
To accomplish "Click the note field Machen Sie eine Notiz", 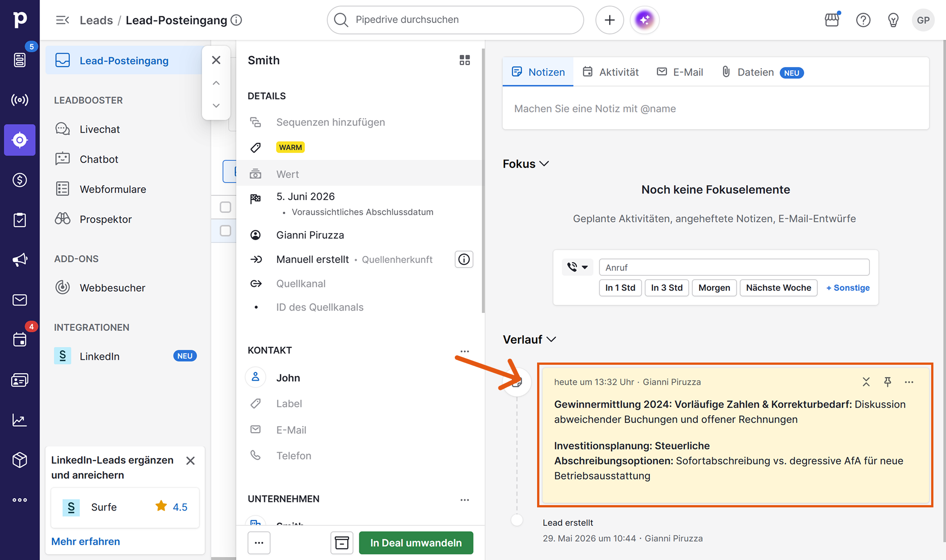I will coord(716,108).
